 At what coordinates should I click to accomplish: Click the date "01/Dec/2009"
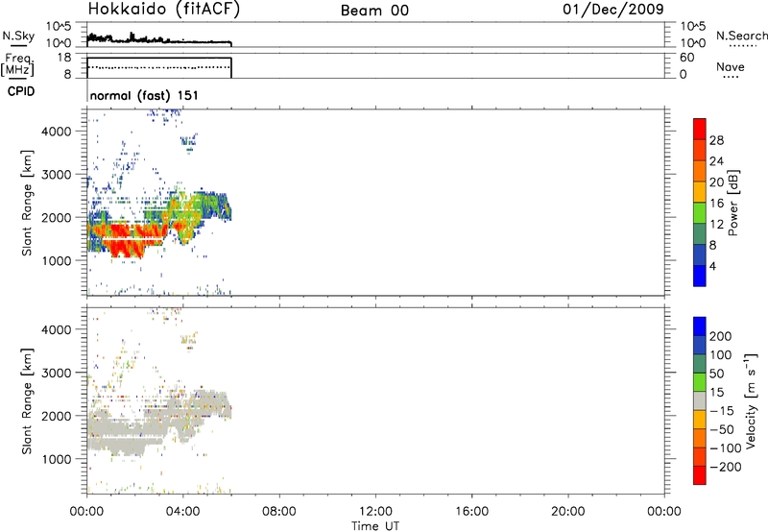coord(613,10)
